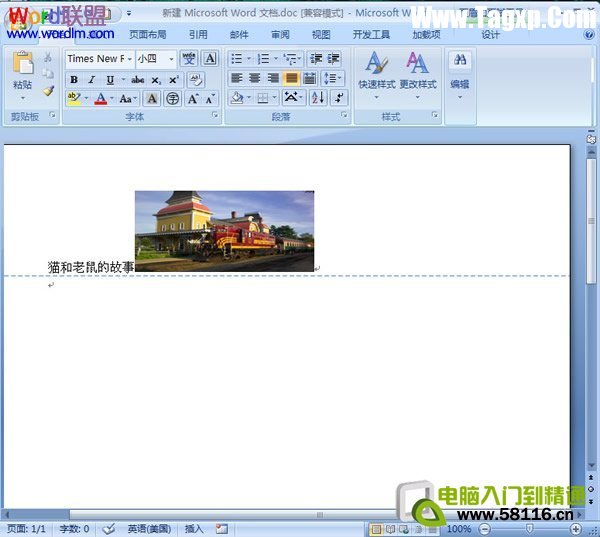Click the Increase Indent icon
Screen dimensions: 600x537
(333, 59)
